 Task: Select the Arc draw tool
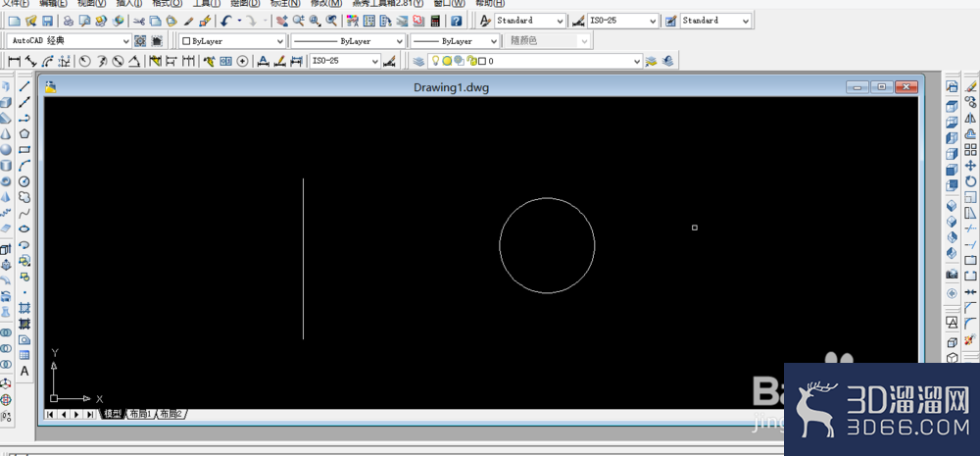click(24, 165)
